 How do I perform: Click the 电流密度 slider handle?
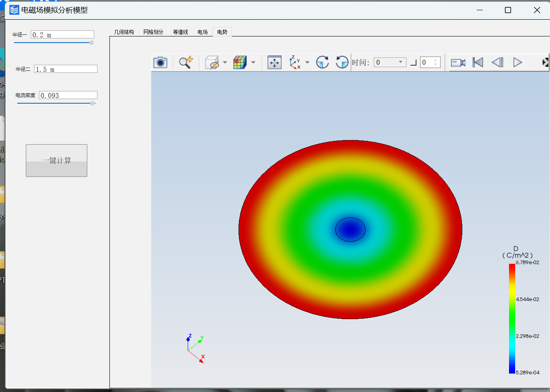tap(93, 103)
